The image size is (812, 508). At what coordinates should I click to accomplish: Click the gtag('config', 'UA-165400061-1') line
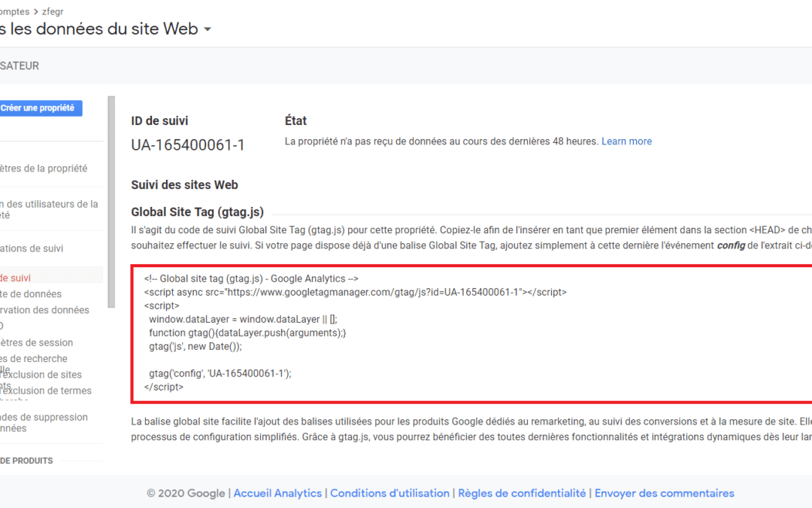pyautogui.click(x=220, y=373)
